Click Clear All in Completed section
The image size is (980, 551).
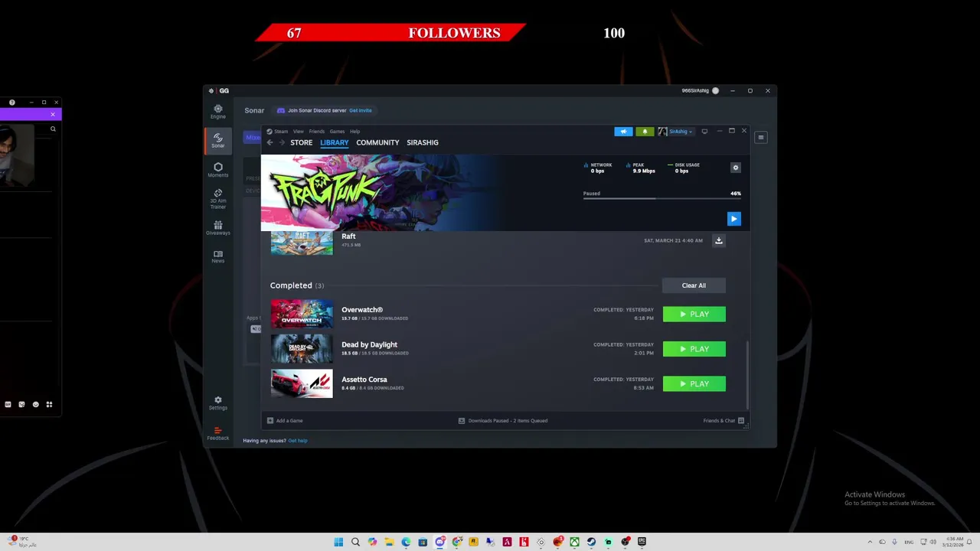click(x=694, y=285)
